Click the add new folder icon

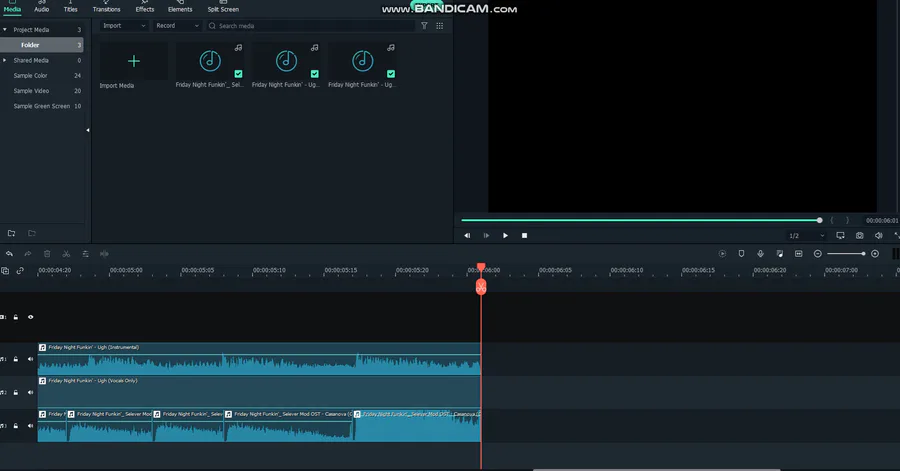pyautogui.click(x=11, y=233)
